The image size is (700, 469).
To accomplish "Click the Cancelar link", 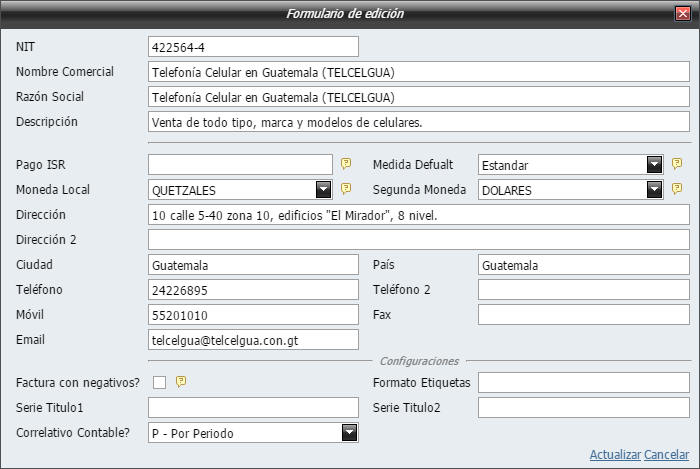I will coord(667,455).
